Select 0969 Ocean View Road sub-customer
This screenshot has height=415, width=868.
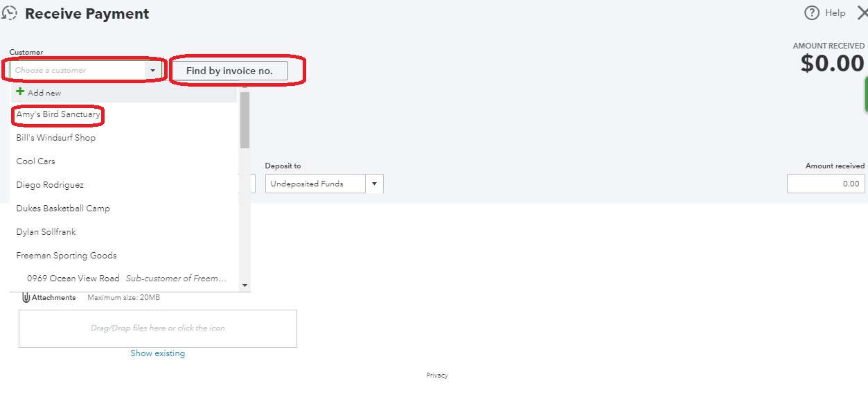click(125, 279)
